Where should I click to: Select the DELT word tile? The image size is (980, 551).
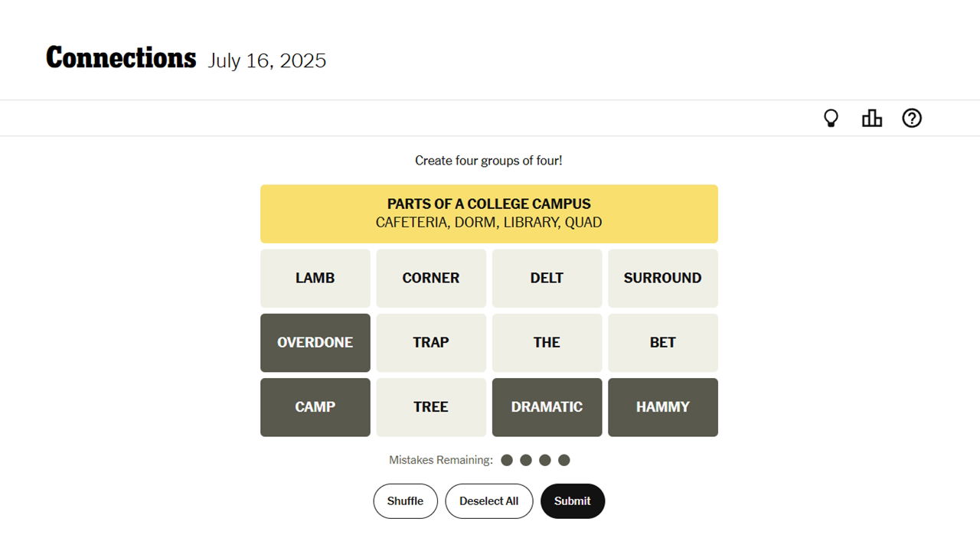[547, 279]
